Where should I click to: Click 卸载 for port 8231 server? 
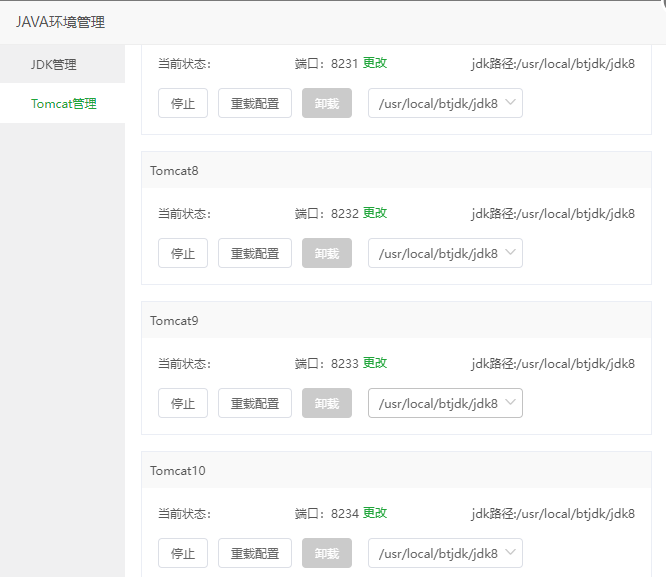[x=327, y=103]
